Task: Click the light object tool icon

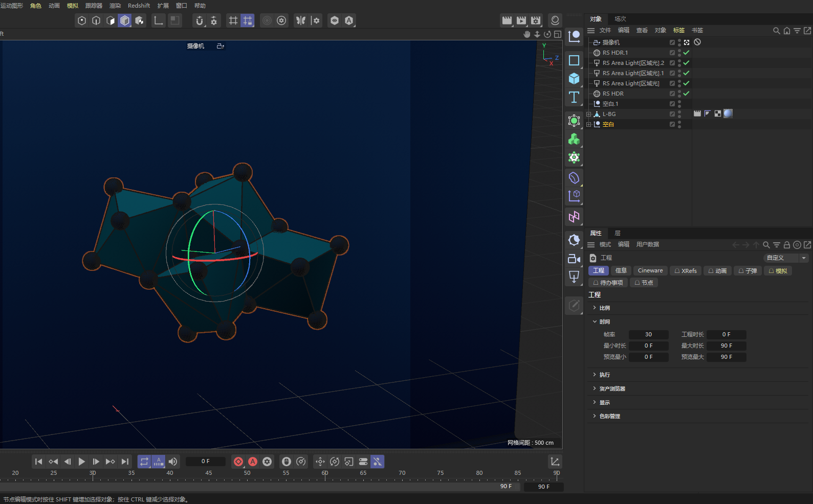Action: point(574,277)
